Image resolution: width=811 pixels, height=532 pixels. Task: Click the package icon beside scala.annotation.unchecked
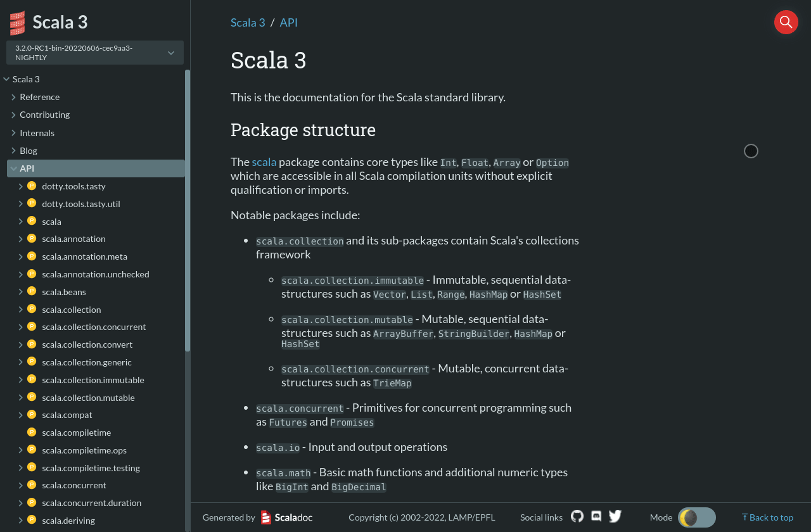[32, 274]
